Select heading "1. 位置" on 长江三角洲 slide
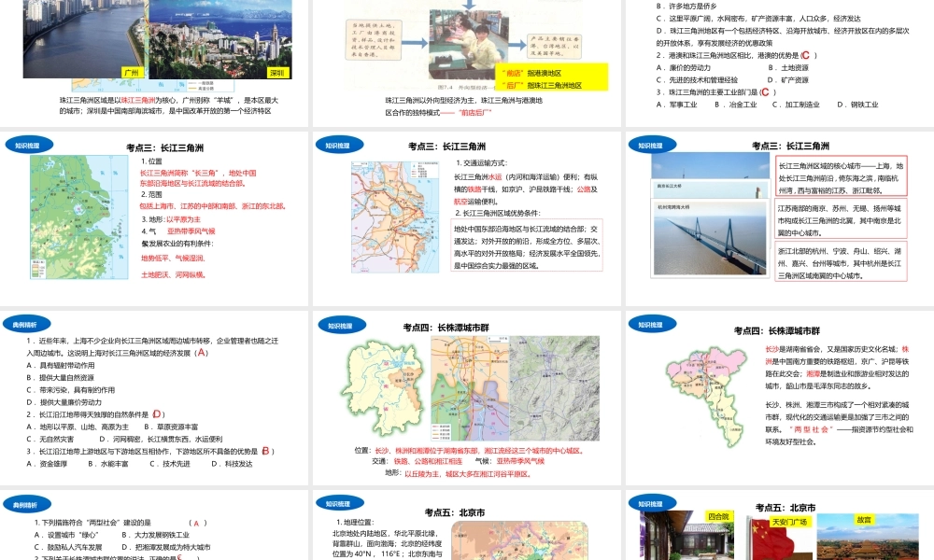 151,161
